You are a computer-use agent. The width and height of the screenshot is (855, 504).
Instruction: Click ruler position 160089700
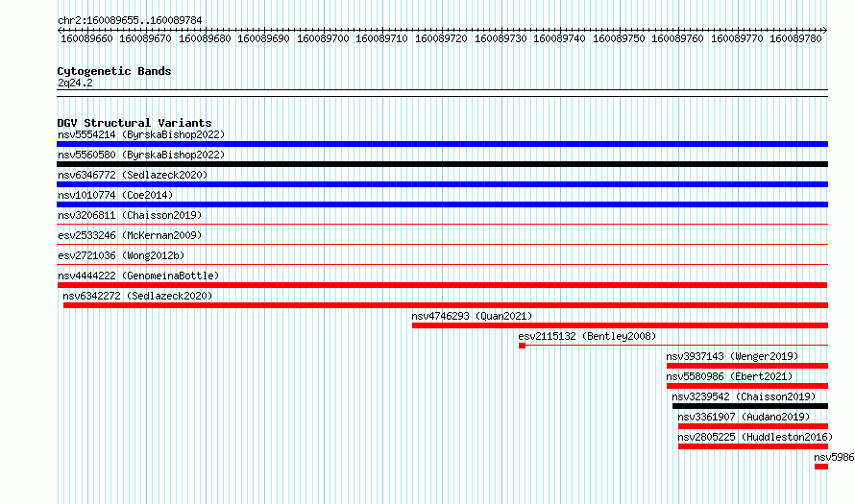pyautogui.click(x=323, y=38)
